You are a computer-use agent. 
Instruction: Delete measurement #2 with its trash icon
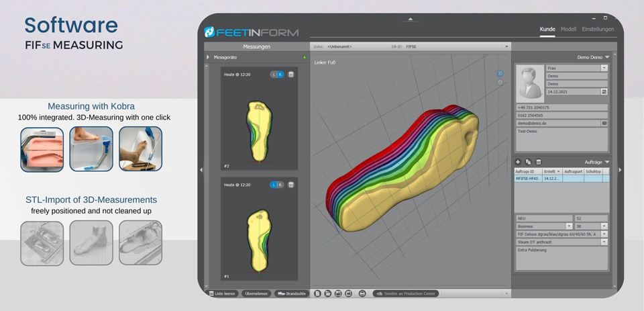(x=290, y=75)
